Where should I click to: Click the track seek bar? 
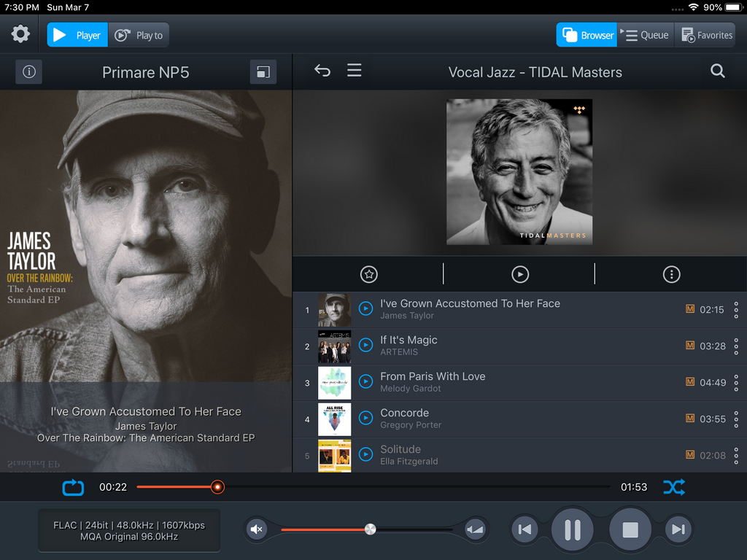373,486
